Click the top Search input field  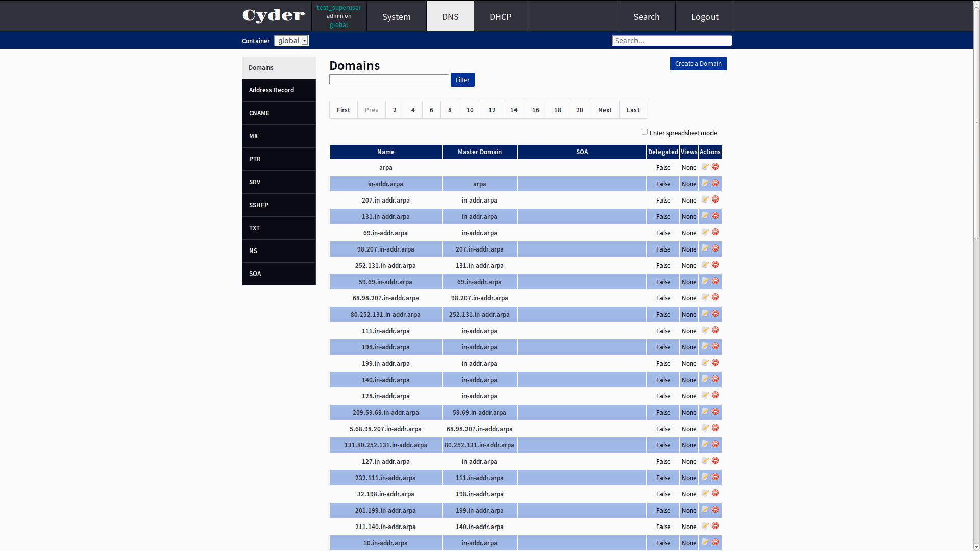[672, 41]
